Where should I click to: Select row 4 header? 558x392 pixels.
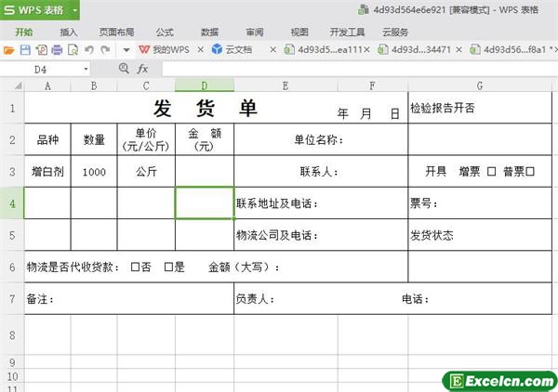tap(12, 203)
